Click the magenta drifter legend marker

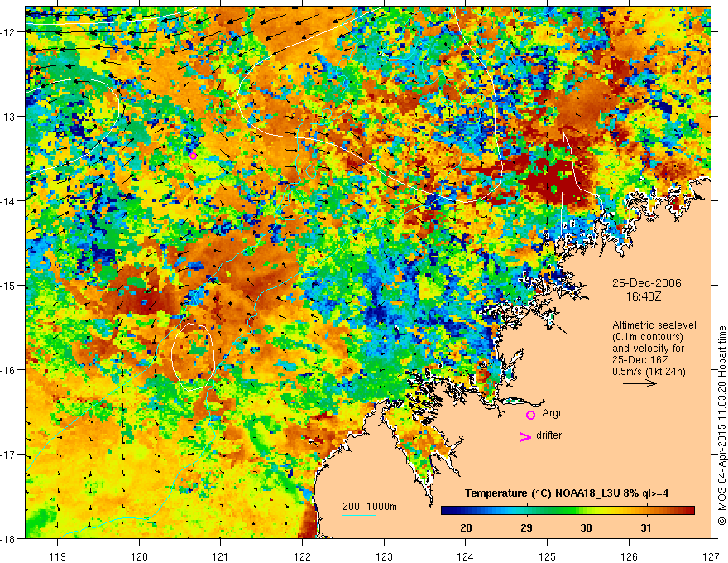tap(524, 436)
